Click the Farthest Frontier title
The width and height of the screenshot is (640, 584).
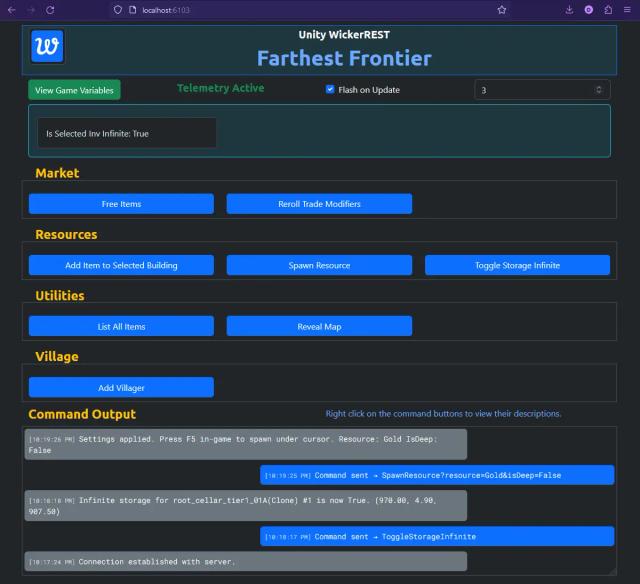(x=344, y=58)
